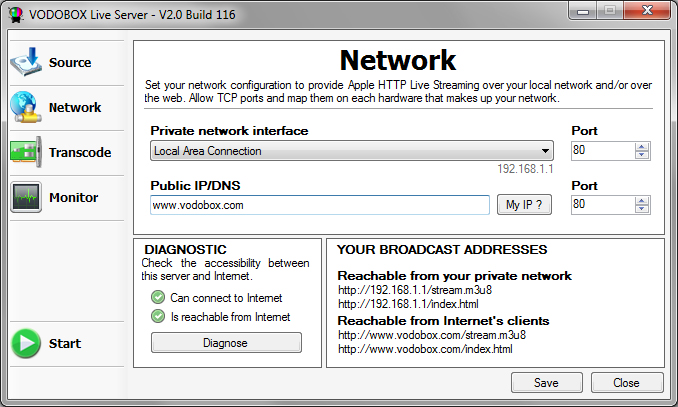This screenshot has width=678, height=407.
Task: Click the Public IP/DNS field www.vodobox.com
Action: click(320, 205)
